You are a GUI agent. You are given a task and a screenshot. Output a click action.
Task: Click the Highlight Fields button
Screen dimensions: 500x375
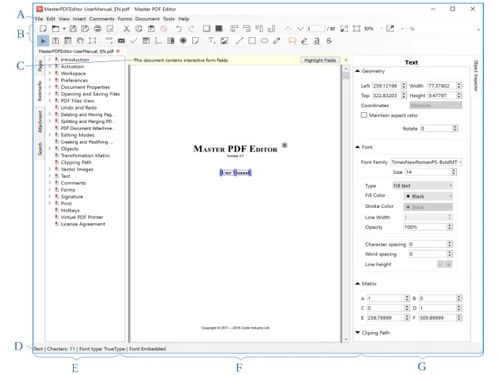point(320,60)
